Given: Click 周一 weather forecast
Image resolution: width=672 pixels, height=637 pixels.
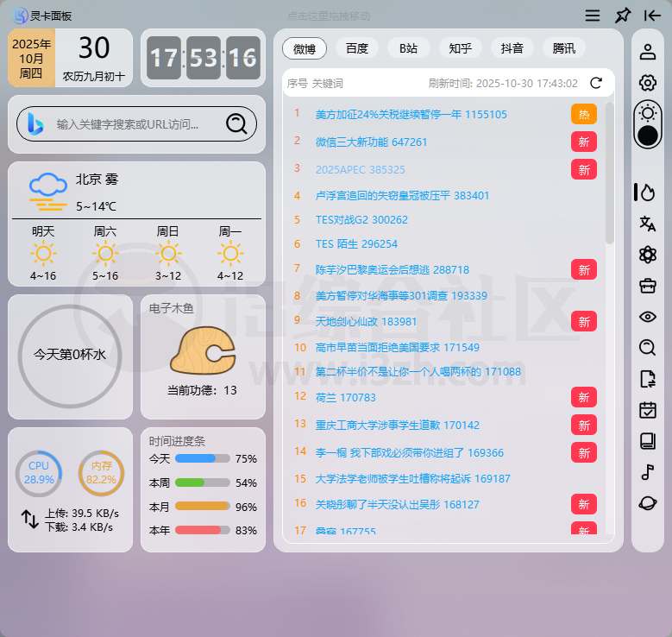Looking at the screenshot, I should pos(230,253).
